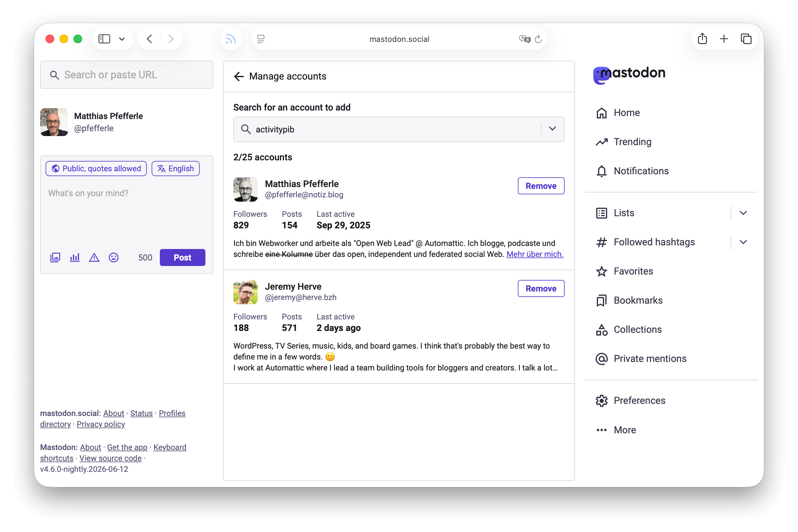Viewport: 798px width, 532px height.
Task: Open Private mentions in the navigation
Action: (641, 359)
